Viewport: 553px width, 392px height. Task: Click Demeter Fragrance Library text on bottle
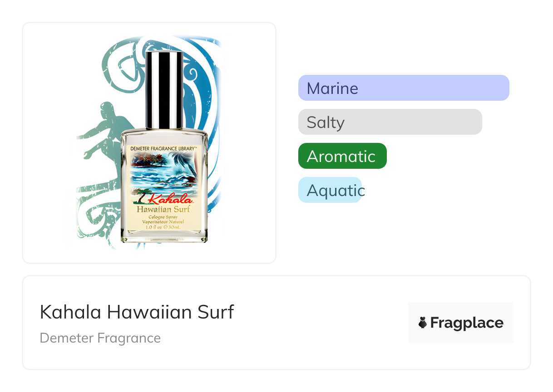point(163,148)
